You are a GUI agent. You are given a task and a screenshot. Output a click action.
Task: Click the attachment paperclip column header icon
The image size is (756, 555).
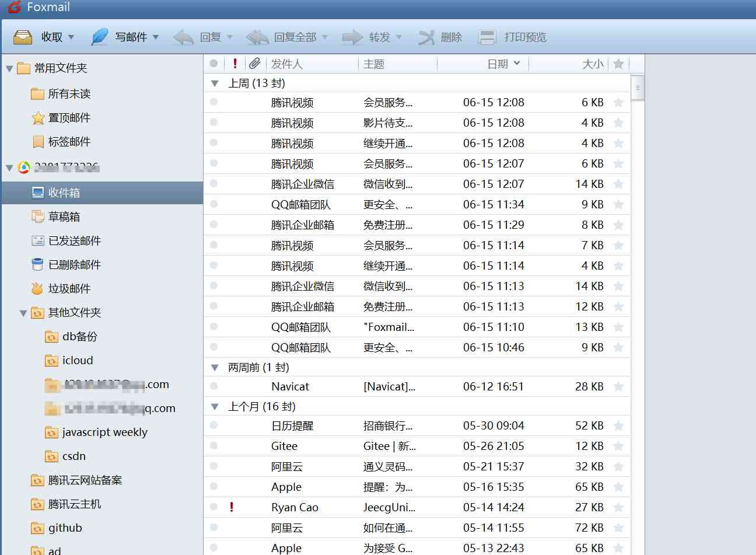pos(254,64)
